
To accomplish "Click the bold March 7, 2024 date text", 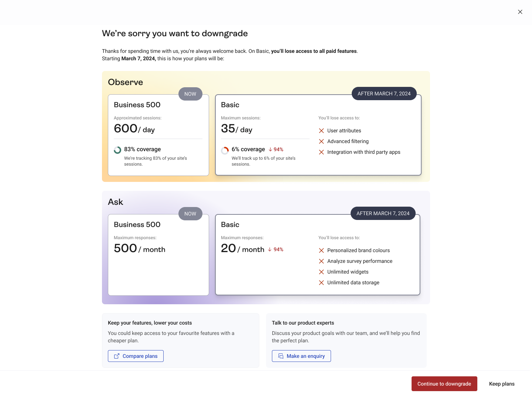I will tap(139, 58).
